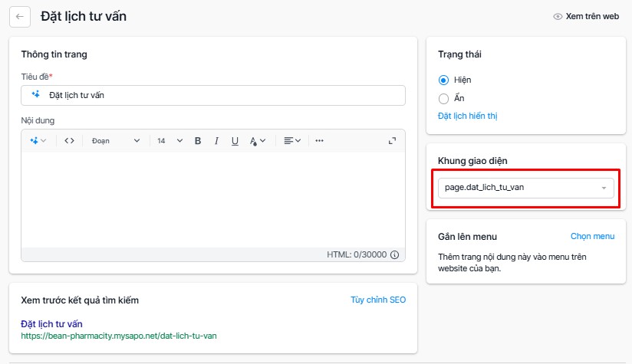Open the Khung giao diện template dropdown

[526, 188]
